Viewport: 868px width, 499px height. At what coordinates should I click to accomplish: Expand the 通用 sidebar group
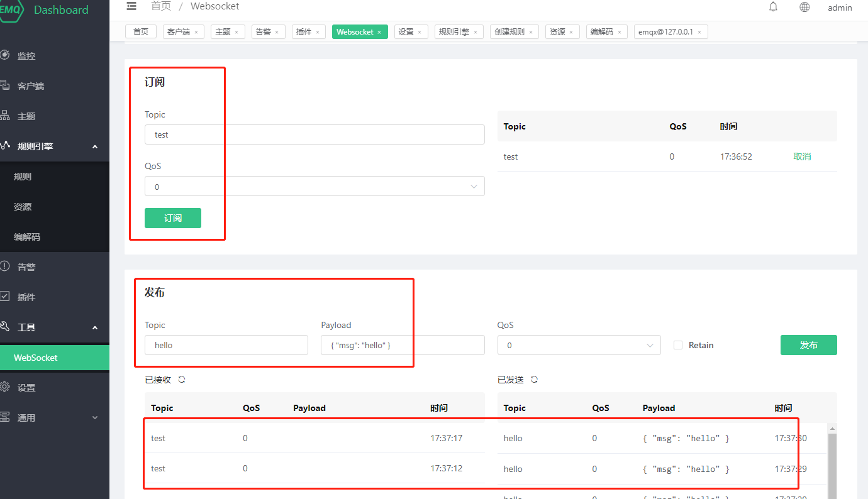[x=55, y=418]
